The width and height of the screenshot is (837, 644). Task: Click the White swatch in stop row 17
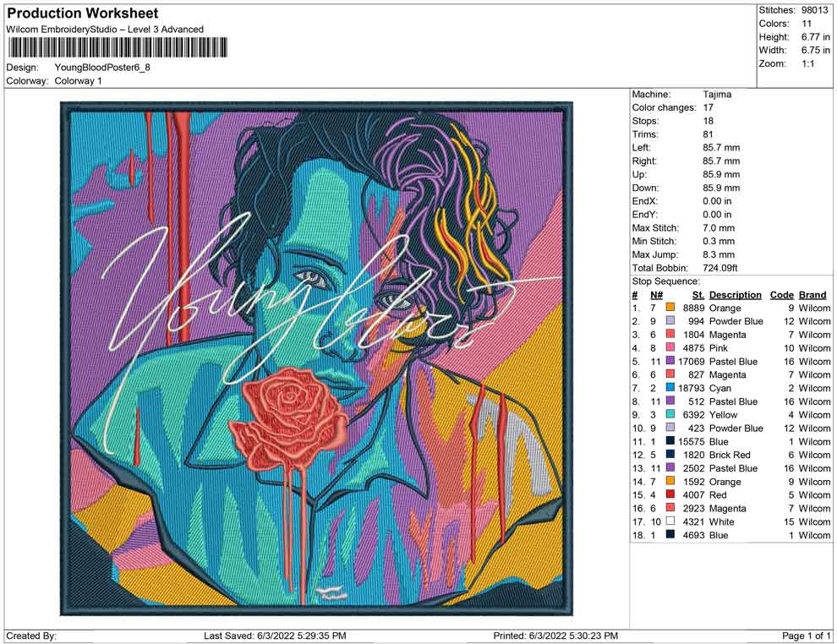click(670, 521)
